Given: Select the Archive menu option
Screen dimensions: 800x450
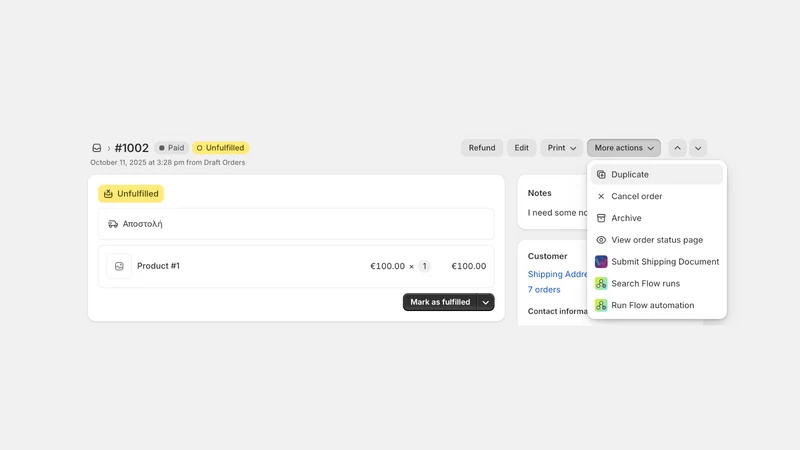Looking at the screenshot, I should 657,218.
